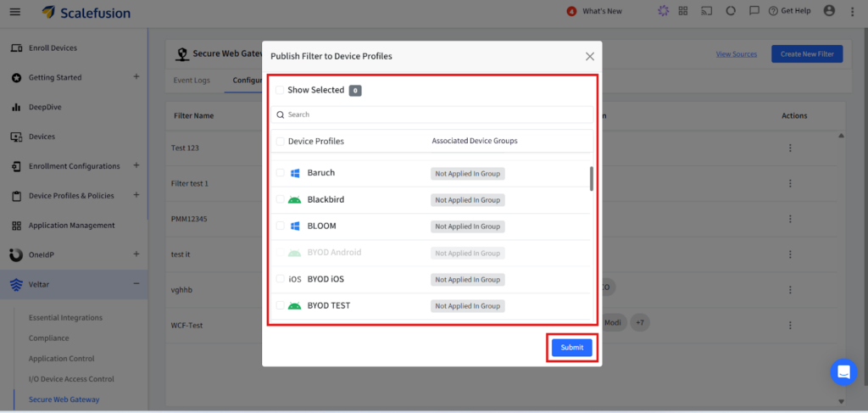Click the Device Profiles & Policies clipboard icon
This screenshot has width=868, height=413.
17,196
